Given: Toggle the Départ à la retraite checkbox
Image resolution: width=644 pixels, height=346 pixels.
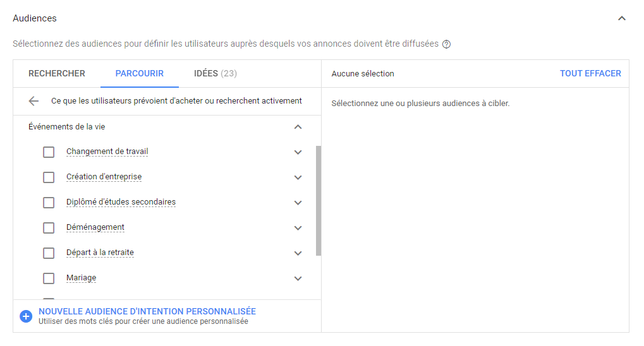Looking at the screenshot, I should (49, 253).
